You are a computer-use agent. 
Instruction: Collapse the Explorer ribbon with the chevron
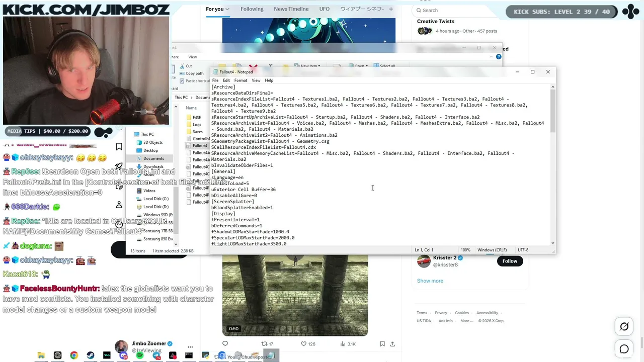[492, 57]
